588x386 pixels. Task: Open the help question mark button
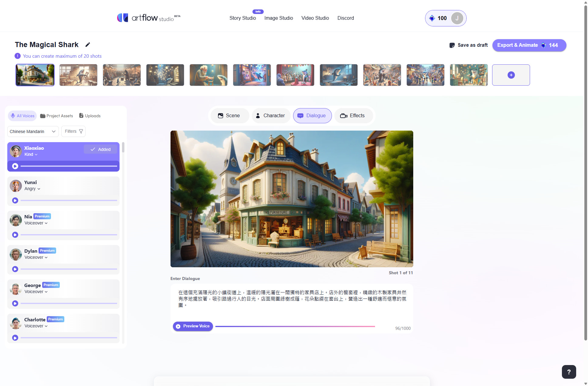pyautogui.click(x=569, y=372)
